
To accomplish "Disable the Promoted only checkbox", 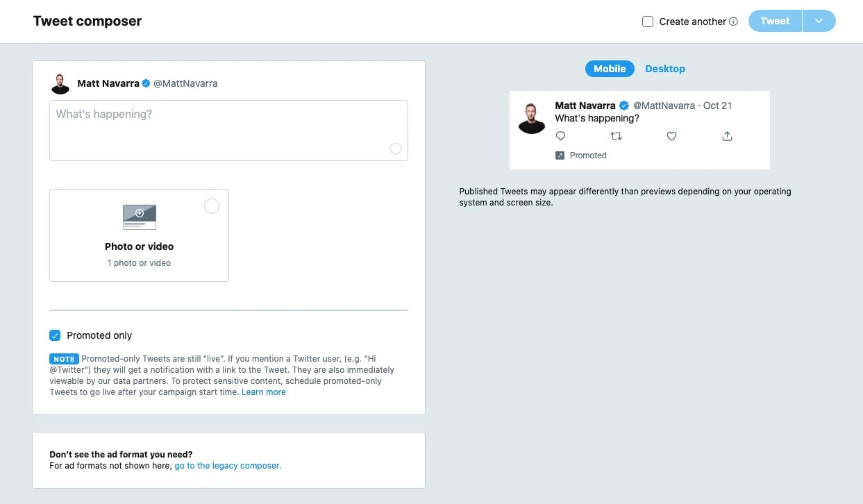I will click(55, 335).
